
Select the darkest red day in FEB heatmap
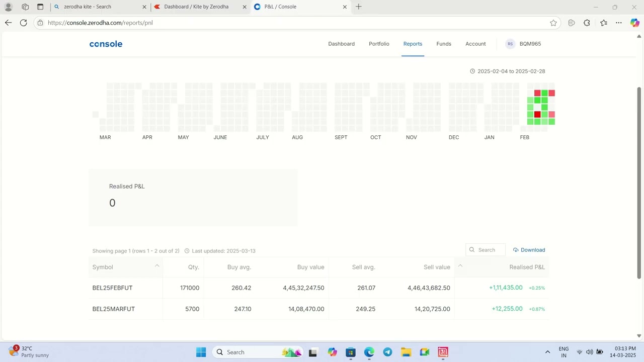coord(537,115)
